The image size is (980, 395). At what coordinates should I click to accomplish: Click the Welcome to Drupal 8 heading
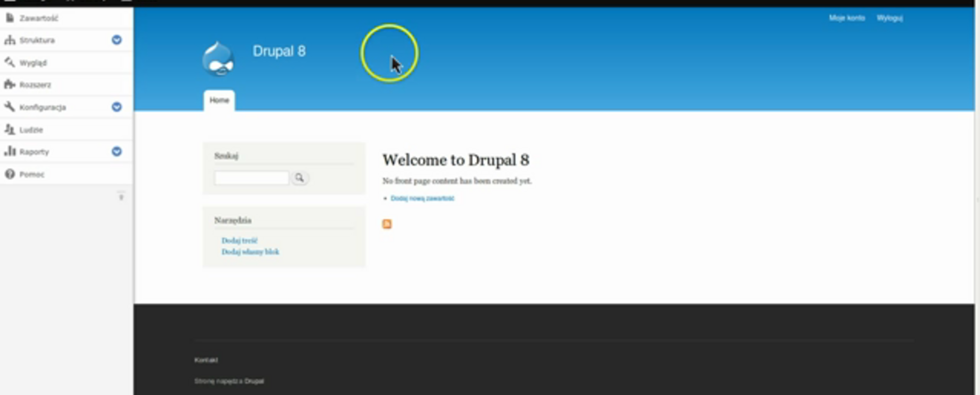coord(456,160)
